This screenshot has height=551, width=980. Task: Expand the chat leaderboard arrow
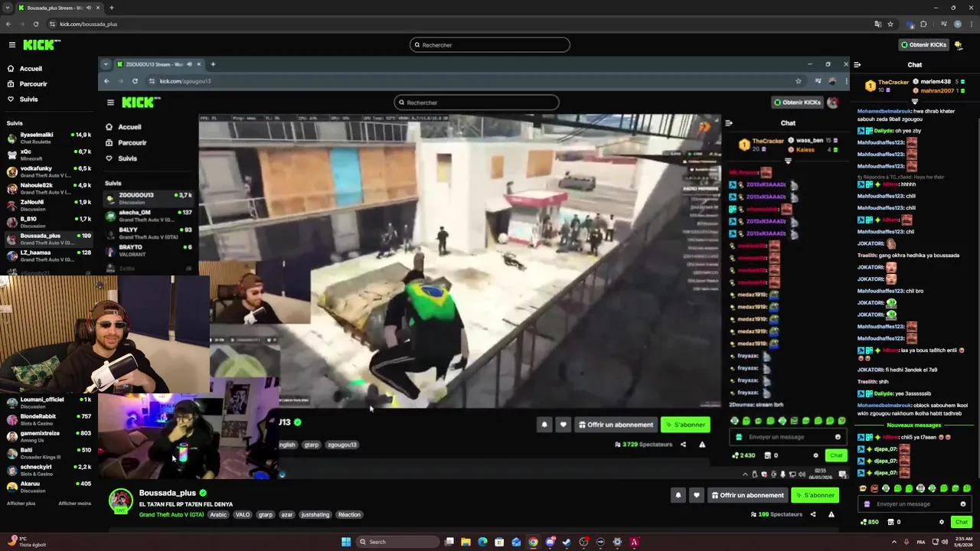914,101
